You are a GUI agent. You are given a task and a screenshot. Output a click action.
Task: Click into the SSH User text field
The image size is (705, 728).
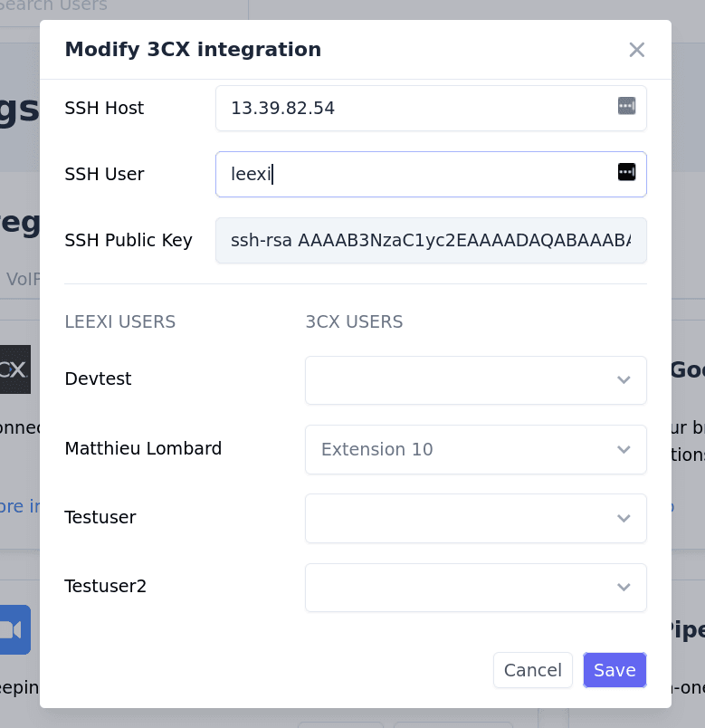(416, 174)
